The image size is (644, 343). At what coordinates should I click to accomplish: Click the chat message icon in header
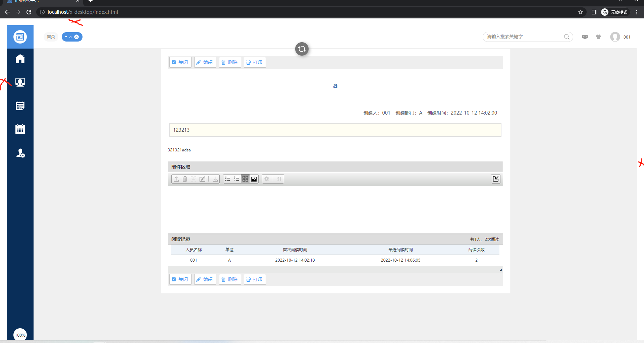tap(585, 37)
